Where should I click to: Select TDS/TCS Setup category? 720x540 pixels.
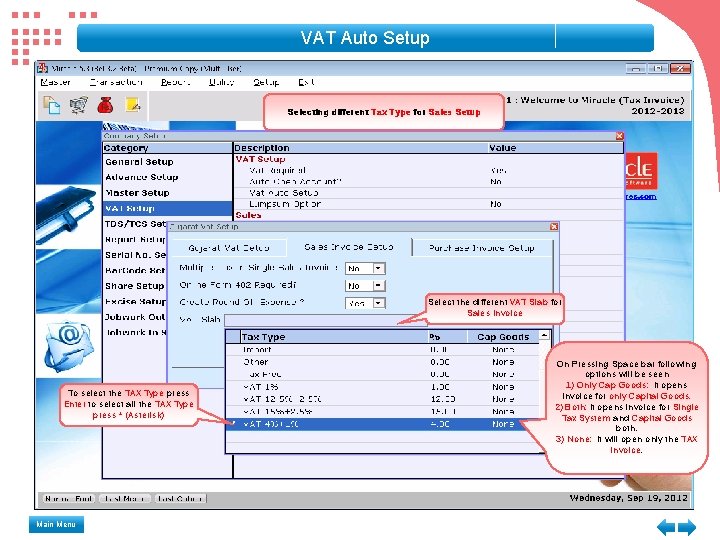coord(135,224)
